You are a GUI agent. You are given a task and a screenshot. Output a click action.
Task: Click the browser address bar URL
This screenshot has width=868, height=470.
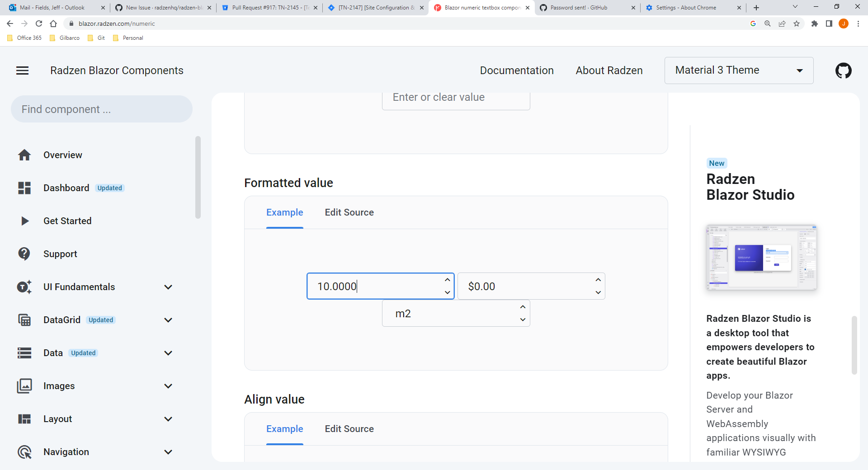click(x=117, y=23)
